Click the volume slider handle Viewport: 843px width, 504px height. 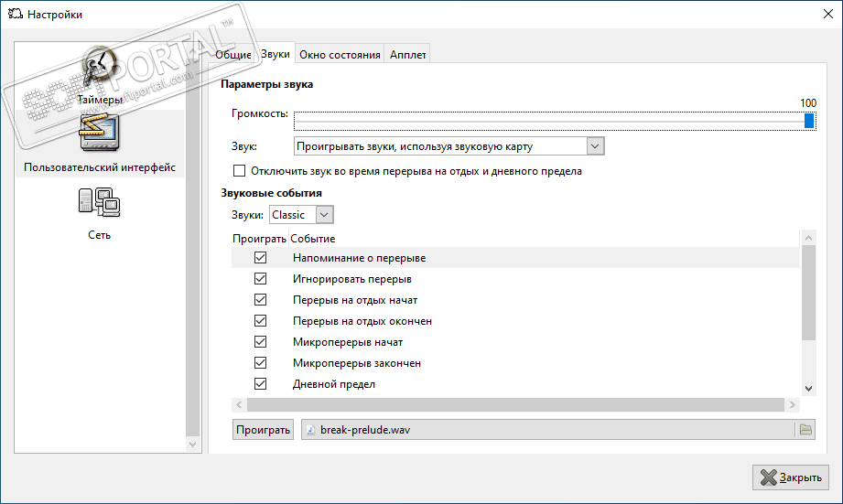[808, 121]
